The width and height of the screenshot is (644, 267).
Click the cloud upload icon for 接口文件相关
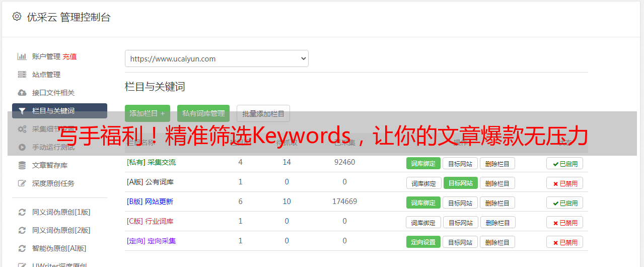pyautogui.click(x=22, y=93)
